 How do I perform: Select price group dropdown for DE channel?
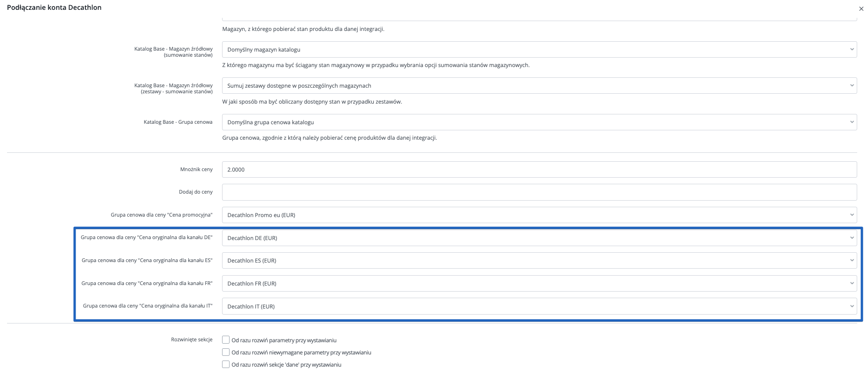(x=539, y=238)
